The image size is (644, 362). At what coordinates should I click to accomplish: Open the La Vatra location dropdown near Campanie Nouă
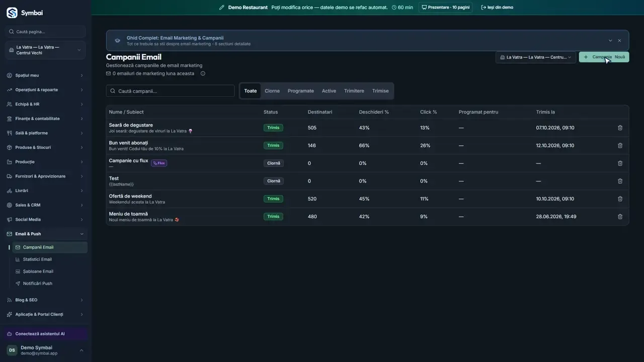coord(536,57)
